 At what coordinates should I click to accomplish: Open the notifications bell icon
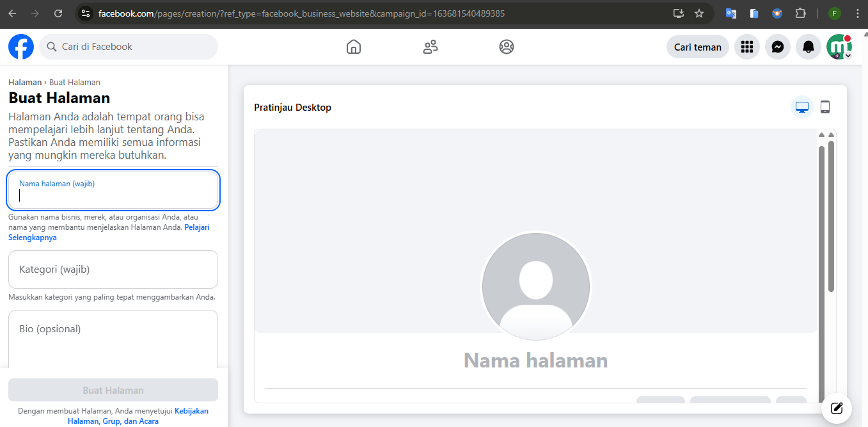pyautogui.click(x=809, y=47)
